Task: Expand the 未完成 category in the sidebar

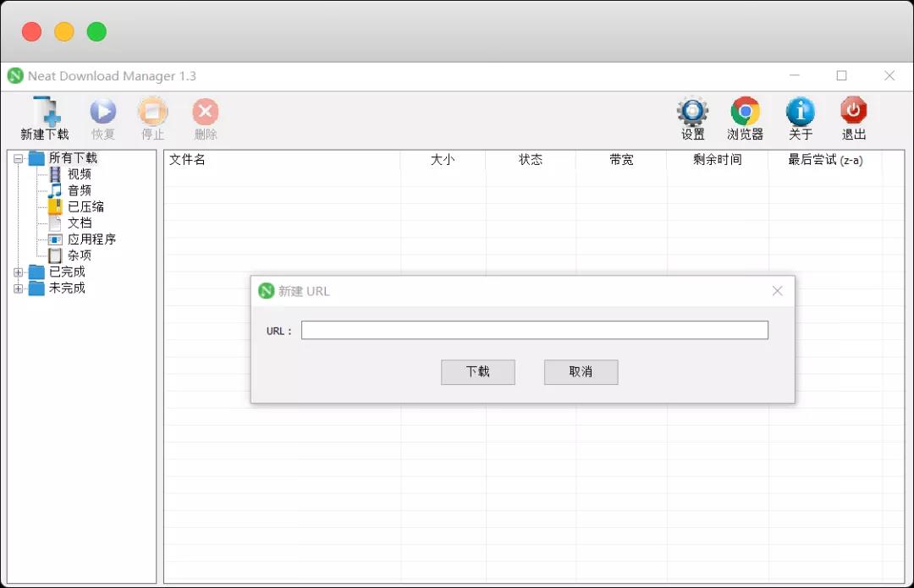Action: point(19,288)
